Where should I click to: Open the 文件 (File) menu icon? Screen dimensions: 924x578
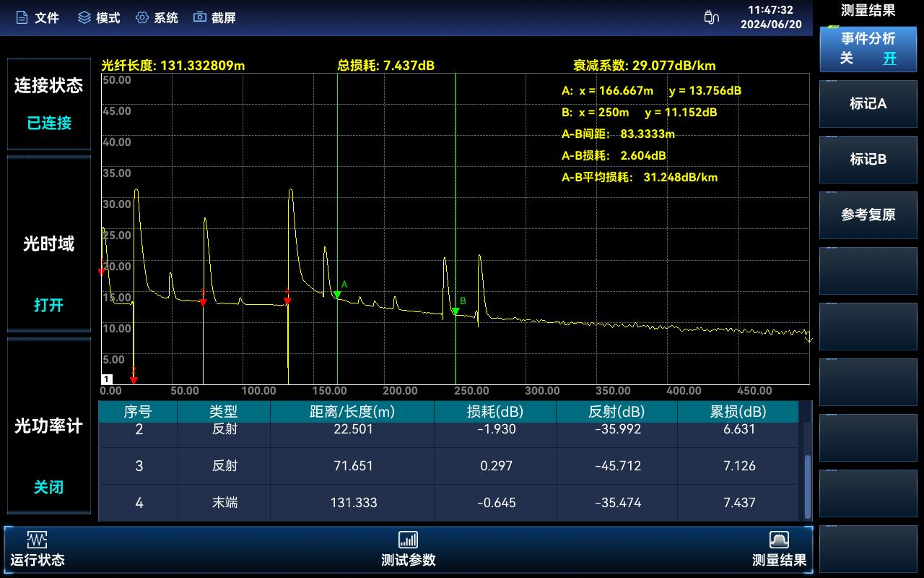pyautogui.click(x=22, y=17)
